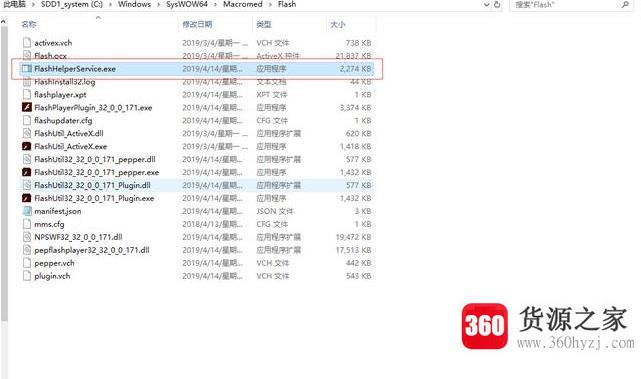Refresh the Flash folder view
The height and width of the screenshot is (379, 641).
pyautogui.click(x=497, y=4)
